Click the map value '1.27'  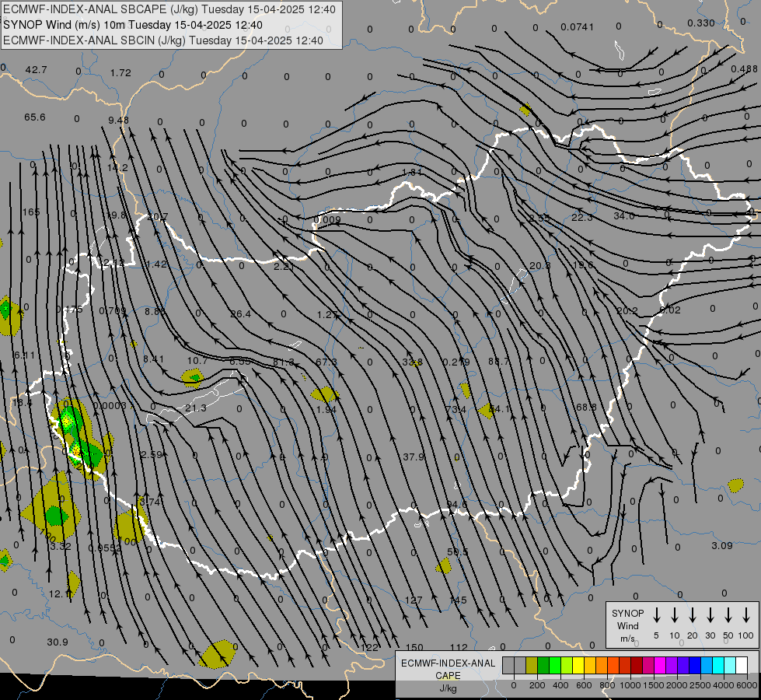[326, 315]
